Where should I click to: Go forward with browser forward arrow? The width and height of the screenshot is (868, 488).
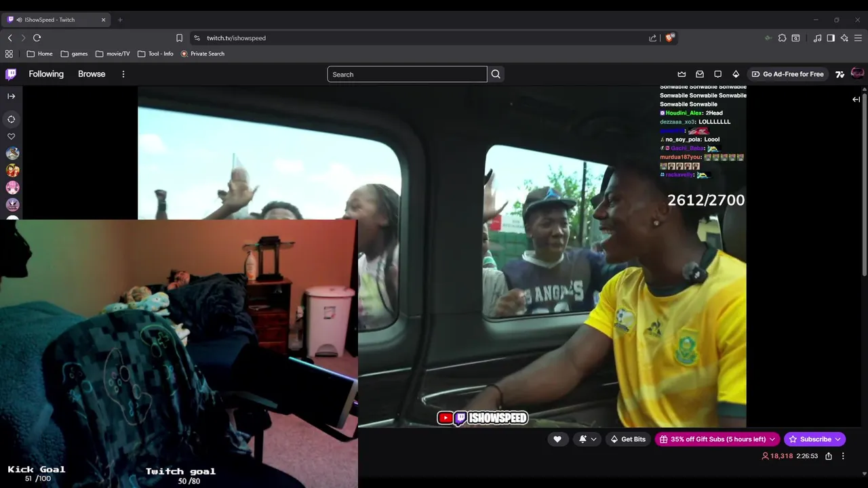(x=23, y=38)
